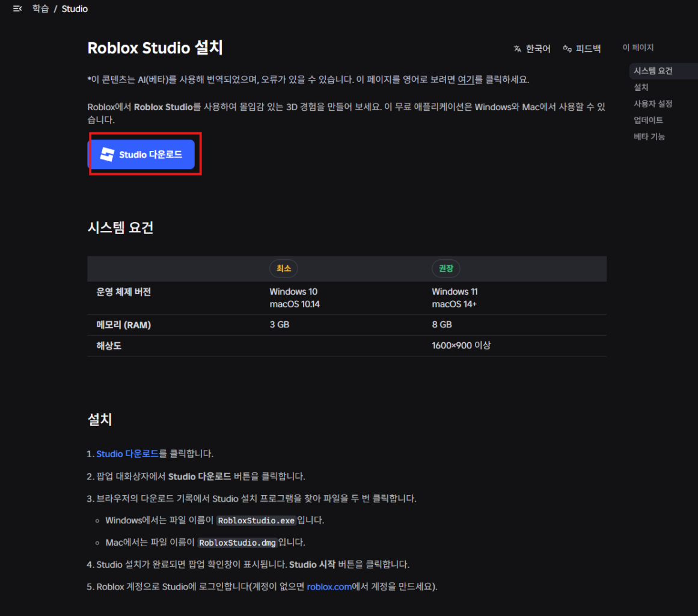Go to 베타 기능 in page outline
The width and height of the screenshot is (698, 616).
(649, 137)
